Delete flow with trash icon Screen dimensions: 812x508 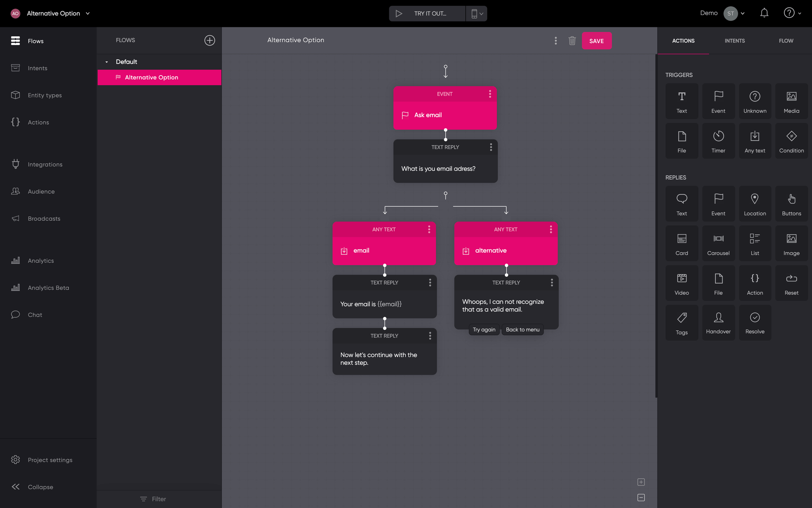tap(572, 41)
